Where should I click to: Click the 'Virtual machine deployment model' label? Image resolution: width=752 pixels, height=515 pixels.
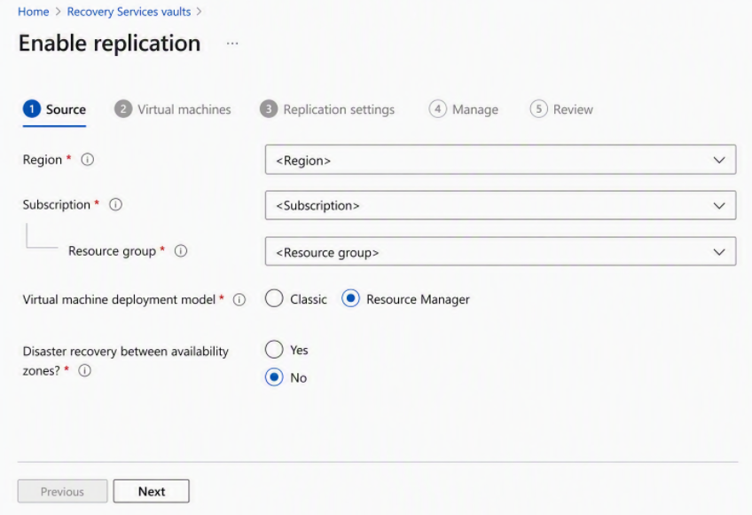[119, 300]
